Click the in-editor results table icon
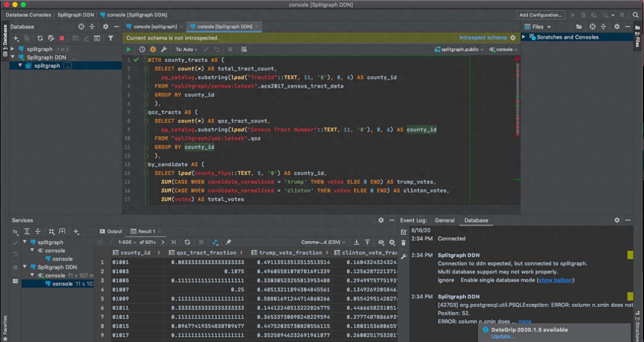 [244, 49]
